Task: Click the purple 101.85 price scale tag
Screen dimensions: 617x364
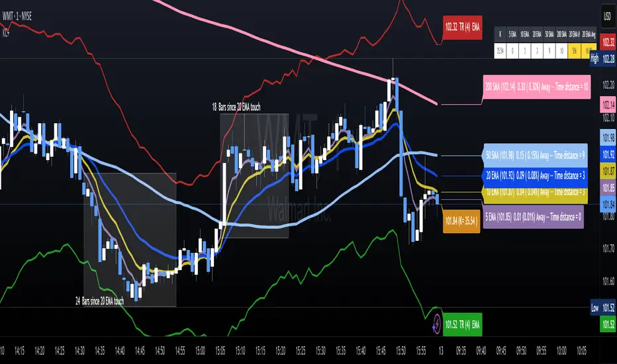Action: coord(608,188)
